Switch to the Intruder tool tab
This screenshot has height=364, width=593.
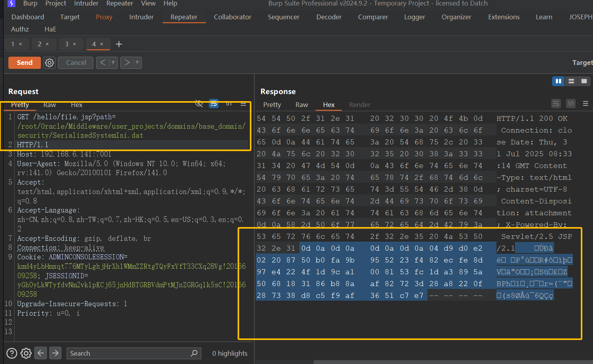141,17
